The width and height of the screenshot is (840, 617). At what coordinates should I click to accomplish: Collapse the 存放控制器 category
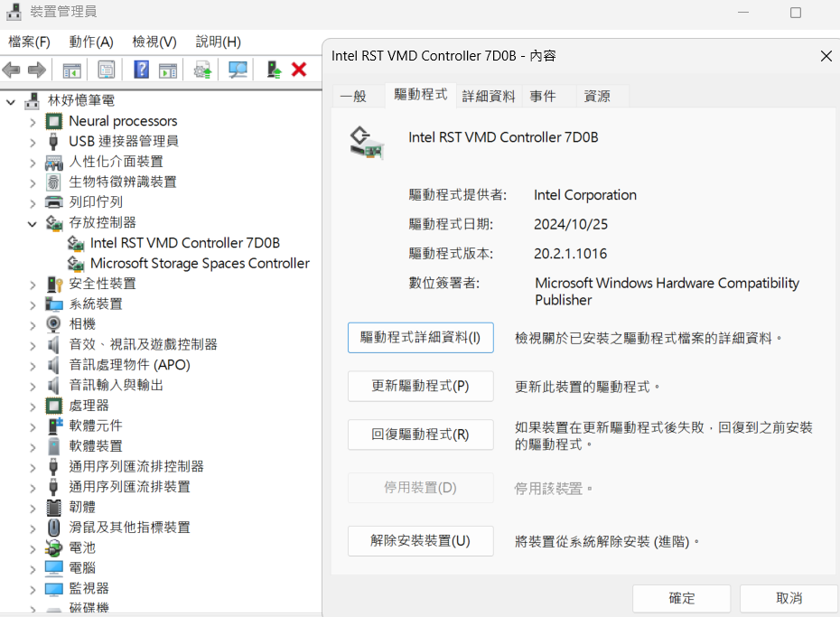pos(33,224)
